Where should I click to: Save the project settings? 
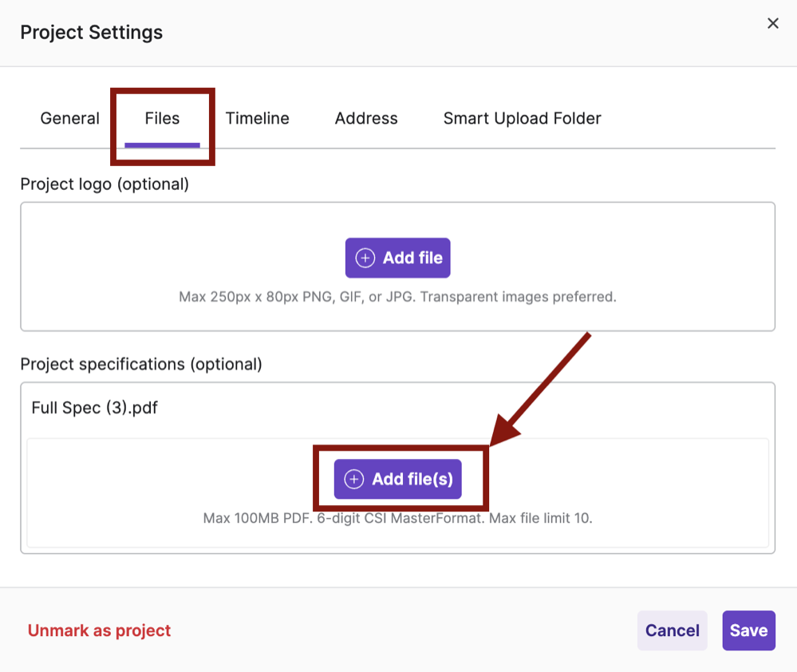coord(748,630)
